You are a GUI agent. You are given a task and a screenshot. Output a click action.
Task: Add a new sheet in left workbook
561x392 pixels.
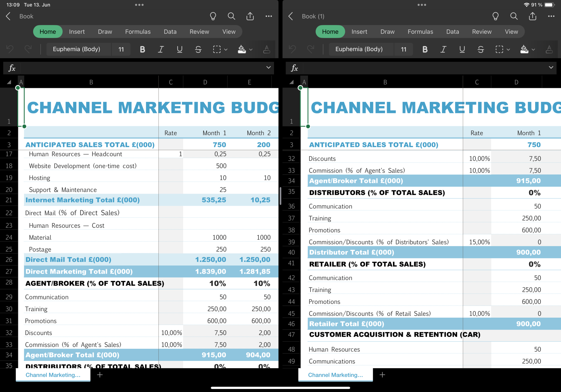pyautogui.click(x=100, y=375)
